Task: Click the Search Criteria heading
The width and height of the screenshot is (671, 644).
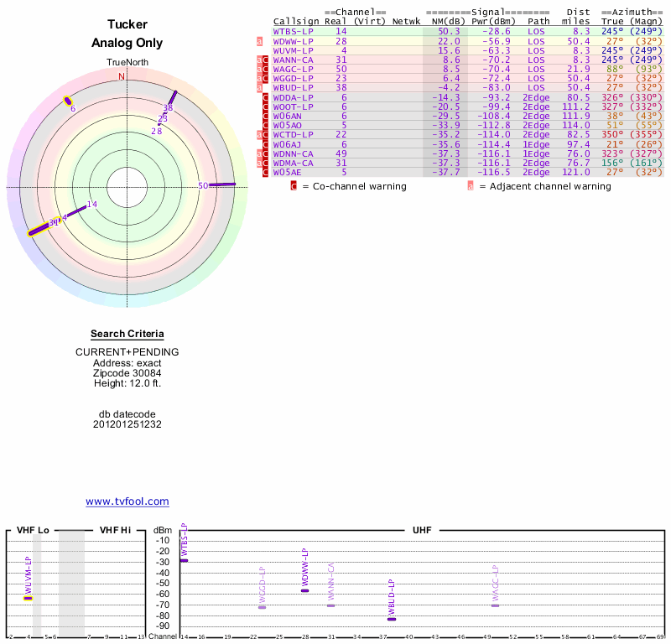Action: (127, 334)
